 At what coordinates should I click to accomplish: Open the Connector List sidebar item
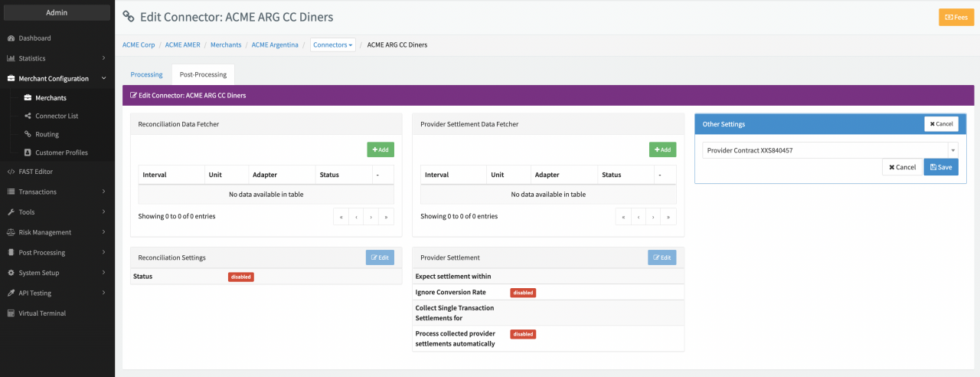pyautogui.click(x=56, y=116)
